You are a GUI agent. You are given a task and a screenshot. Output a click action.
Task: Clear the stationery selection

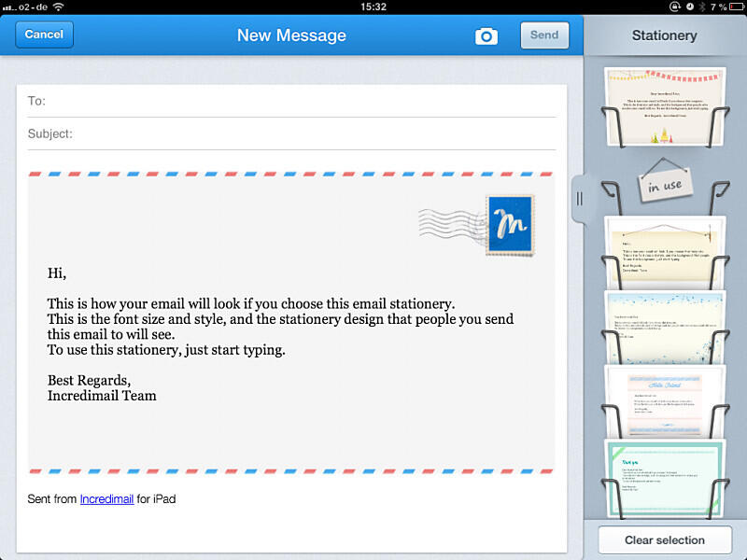665,540
